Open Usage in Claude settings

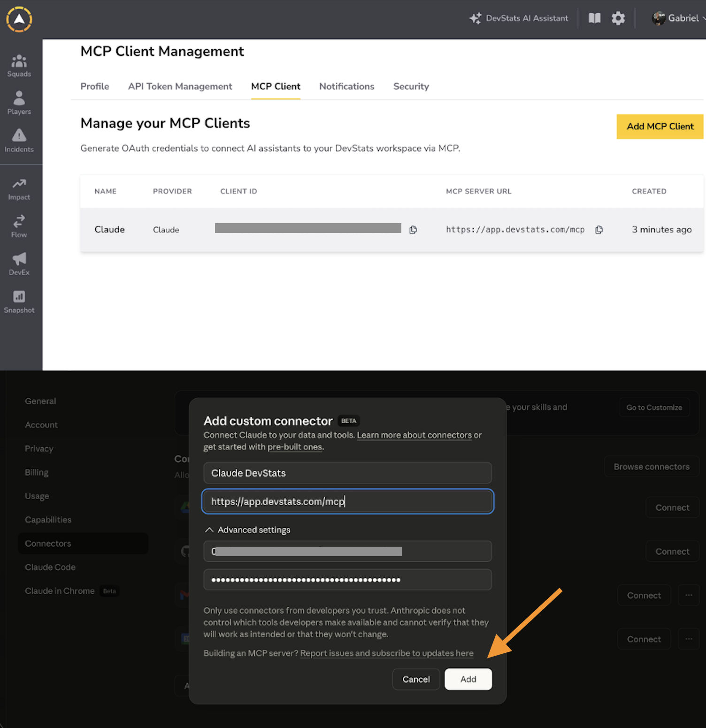pos(37,496)
